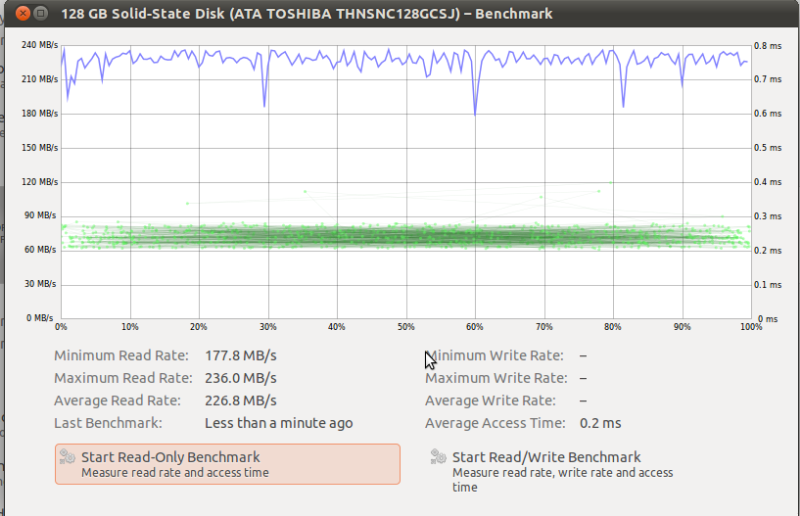Close the Benchmark window
The height and width of the screenshot is (516, 800).
point(22,13)
